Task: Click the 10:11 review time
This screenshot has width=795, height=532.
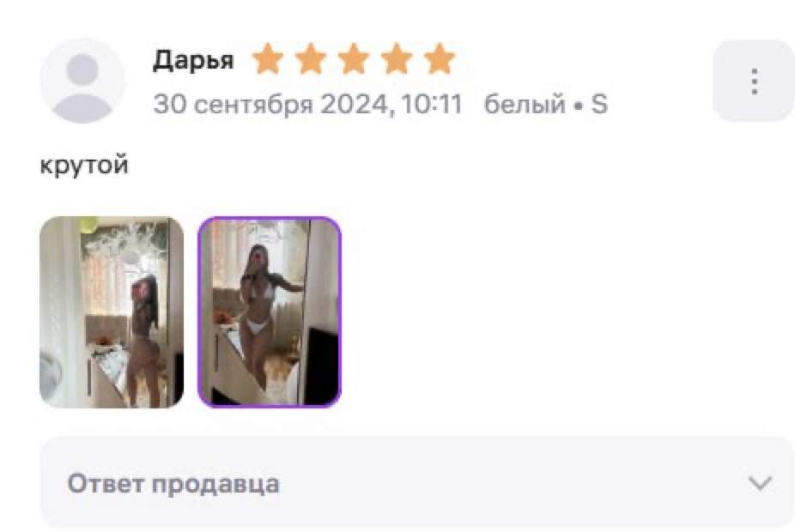Action: (432, 105)
